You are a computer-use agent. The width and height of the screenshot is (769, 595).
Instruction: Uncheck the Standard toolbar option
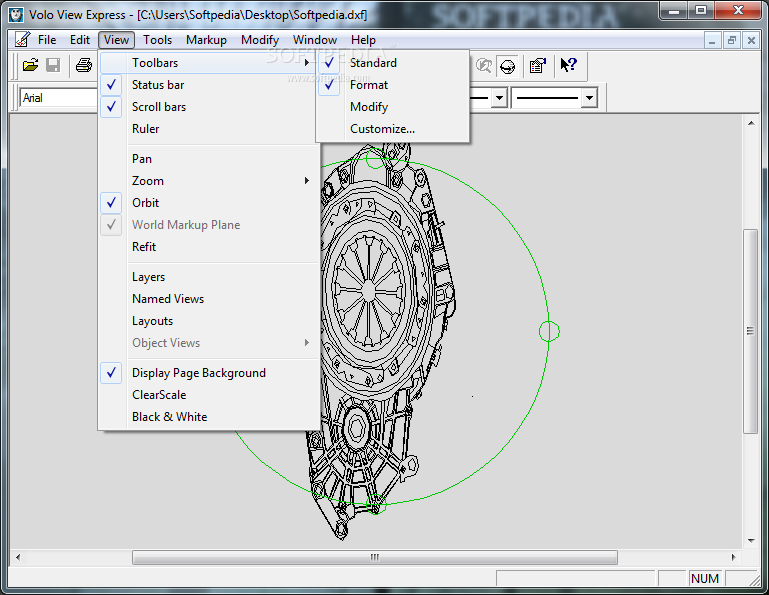(392, 63)
